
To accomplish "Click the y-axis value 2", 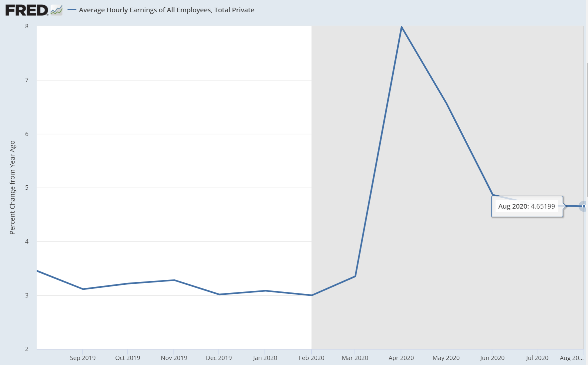I will point(27,349).
